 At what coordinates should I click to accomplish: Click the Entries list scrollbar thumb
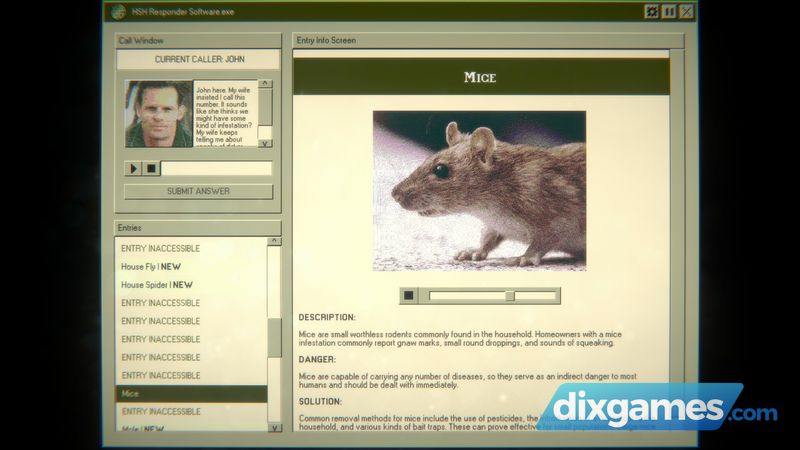click(x=274, y=338)
